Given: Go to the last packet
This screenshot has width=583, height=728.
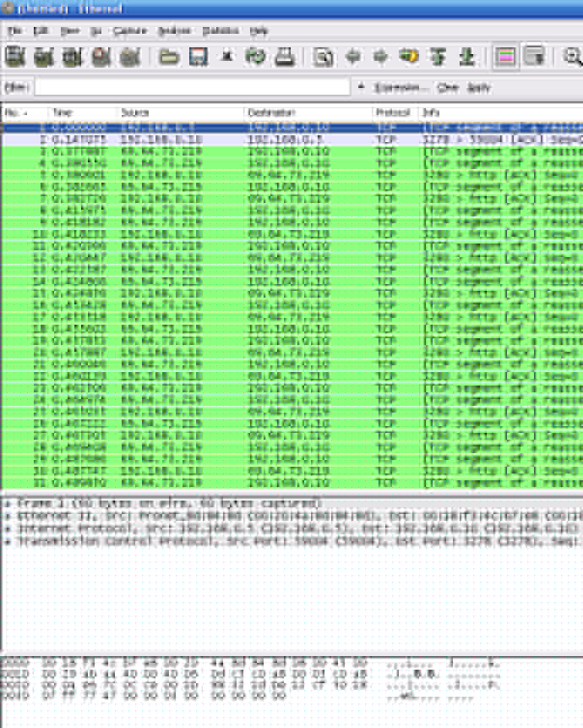Looking at the screenshot, I should 466,57.
